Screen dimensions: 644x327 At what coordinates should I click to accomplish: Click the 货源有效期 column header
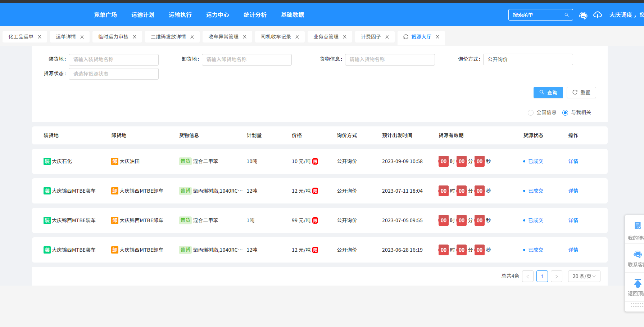451,135
